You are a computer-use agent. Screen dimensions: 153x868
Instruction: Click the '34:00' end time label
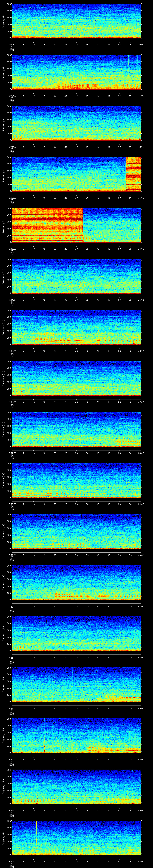click(141, 248)
